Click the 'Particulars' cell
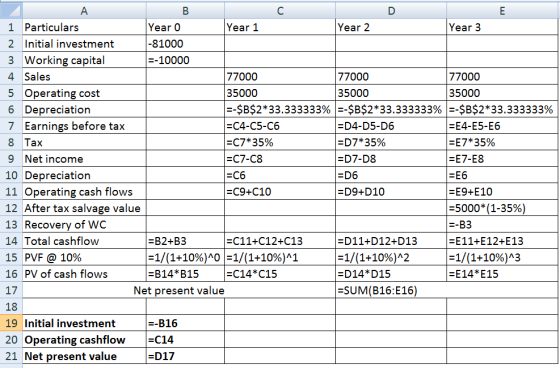Screen dimensions: 560x368 pyautogui.click(x=84, y=27)
